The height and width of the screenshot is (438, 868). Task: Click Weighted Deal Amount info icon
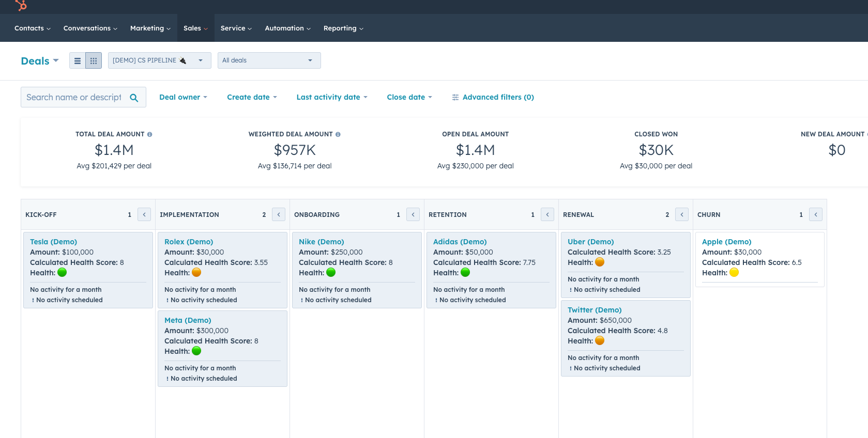click(x=338, y=134)
